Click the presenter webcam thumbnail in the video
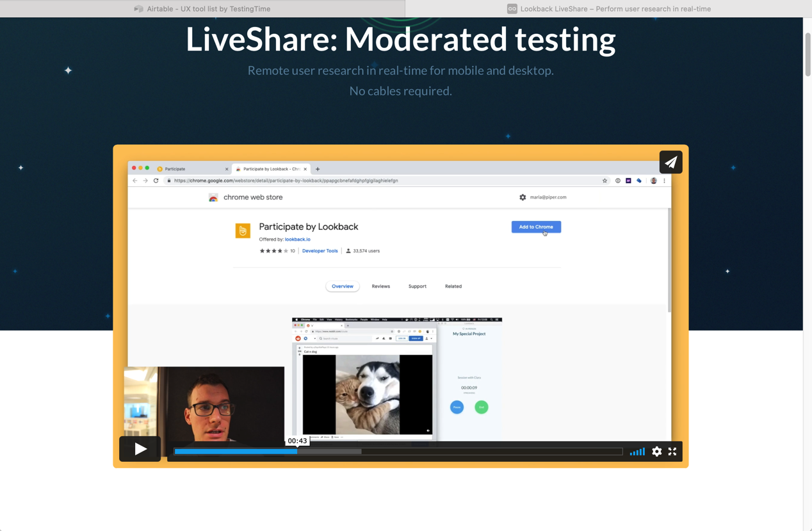Screen dimensions: 812x531 204,405
